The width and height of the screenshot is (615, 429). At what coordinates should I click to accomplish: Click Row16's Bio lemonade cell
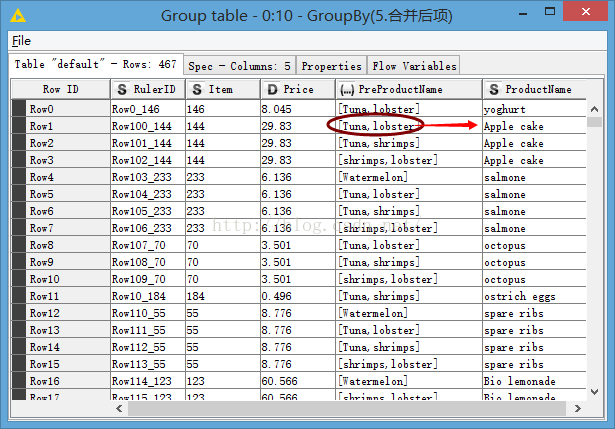(x=535, y=381)
